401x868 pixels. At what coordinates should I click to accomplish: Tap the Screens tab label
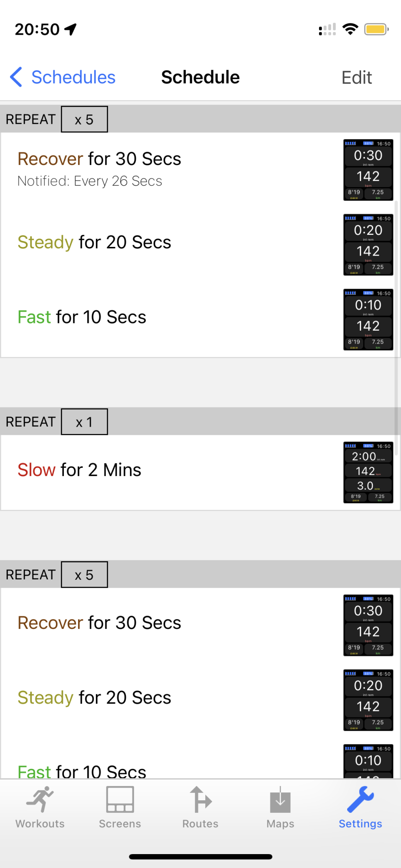pyautogui.click(x=120, y=824)
